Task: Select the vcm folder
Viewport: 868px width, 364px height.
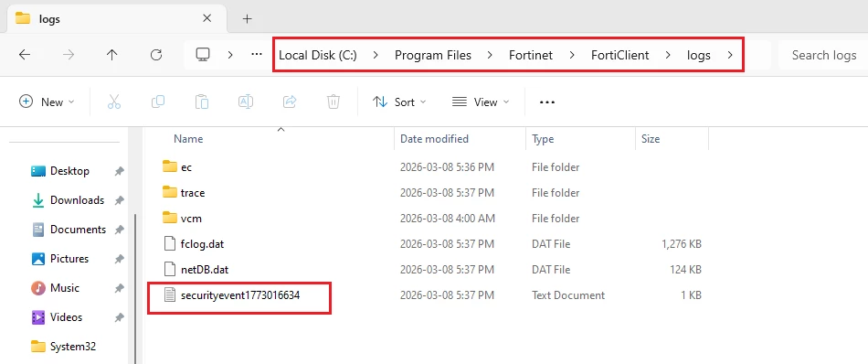Action: (191, 219)
